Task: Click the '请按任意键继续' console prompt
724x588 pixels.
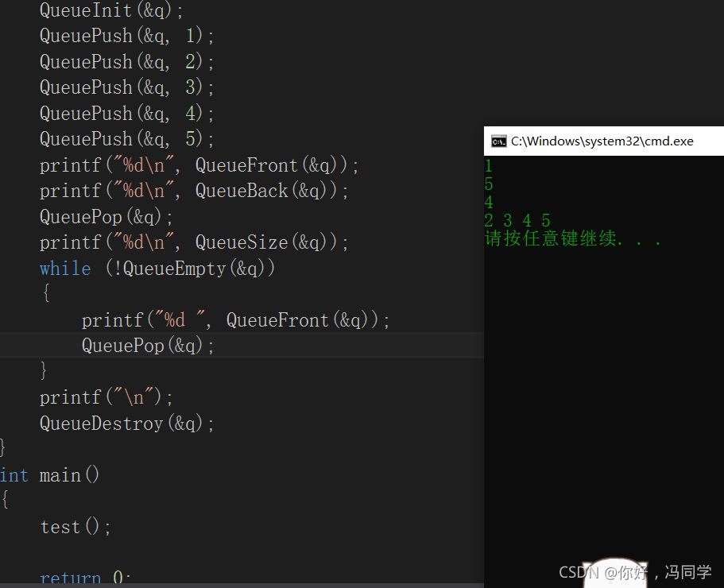Action: point(573,238)
